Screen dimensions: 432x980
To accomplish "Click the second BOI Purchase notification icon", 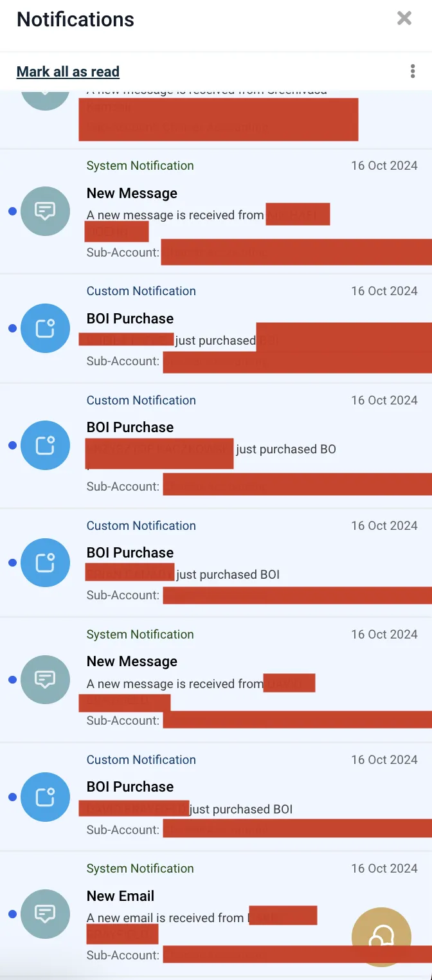I will 45,445.
